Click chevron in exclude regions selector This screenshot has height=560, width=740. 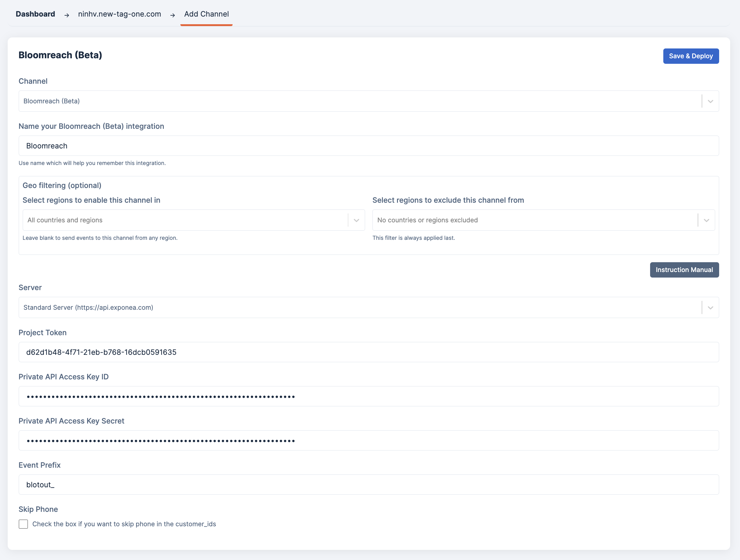706,220
